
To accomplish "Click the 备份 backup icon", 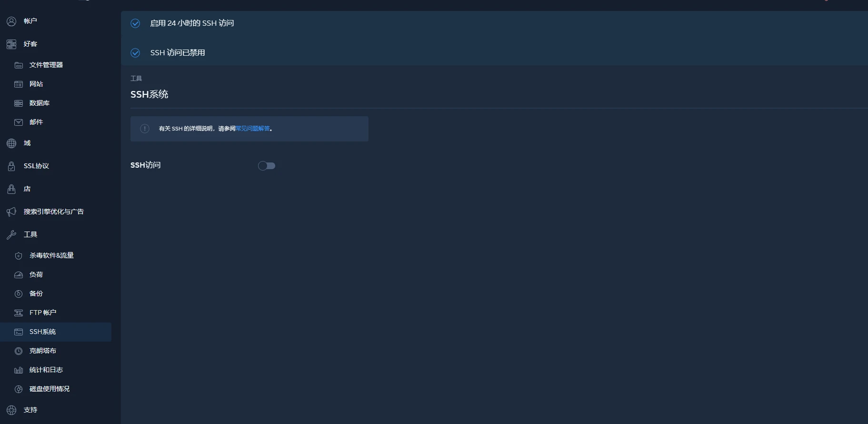I will [19, 294].
